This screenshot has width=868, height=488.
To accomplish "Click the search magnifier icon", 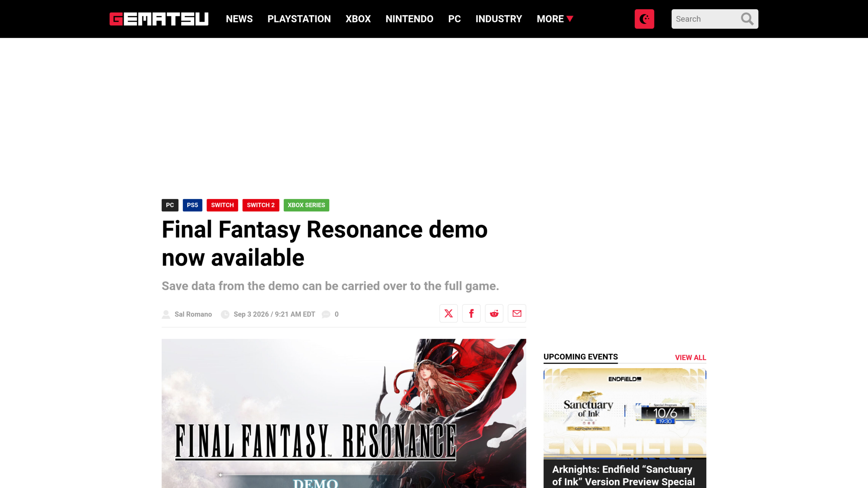I will 747,19.
